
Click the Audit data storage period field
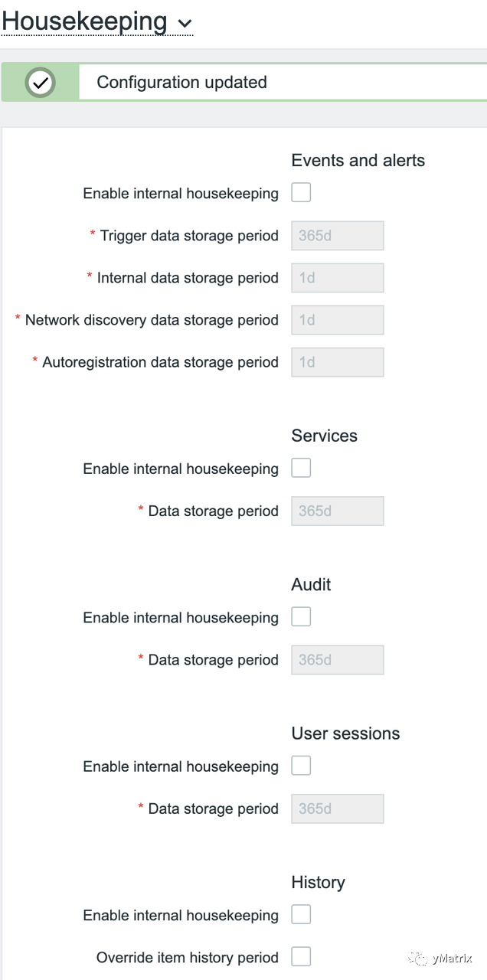[x=337, y=660]
